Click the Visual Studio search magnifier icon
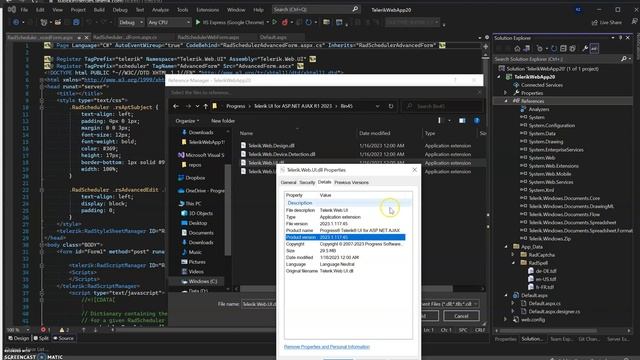The image size is (640, 360). coord(355,9)
